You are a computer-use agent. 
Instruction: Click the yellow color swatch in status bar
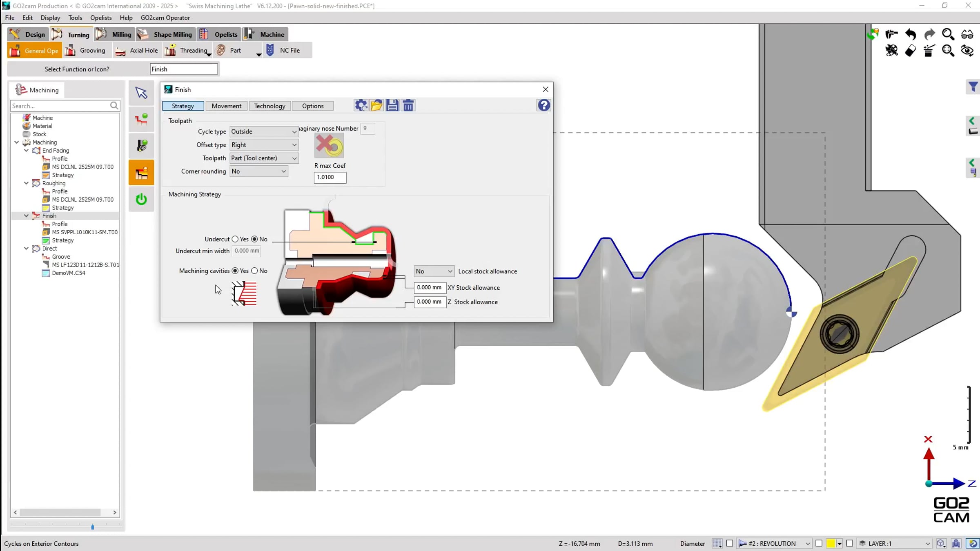tap(831, 543)
